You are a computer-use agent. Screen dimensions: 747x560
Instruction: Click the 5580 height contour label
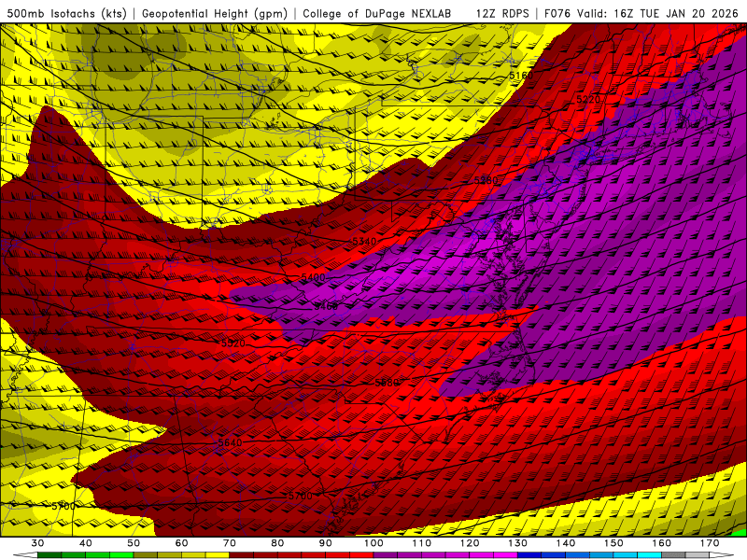click(x=387, y=383)
